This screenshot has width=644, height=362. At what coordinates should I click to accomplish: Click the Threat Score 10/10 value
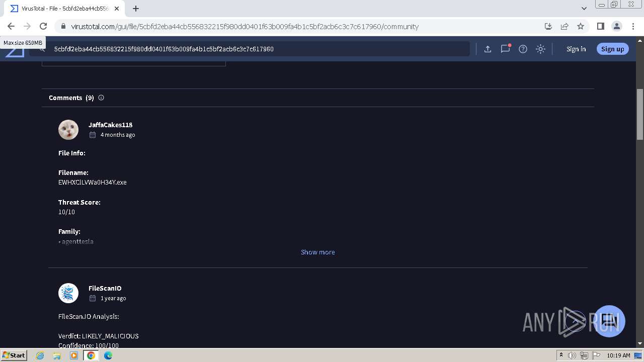66,212
